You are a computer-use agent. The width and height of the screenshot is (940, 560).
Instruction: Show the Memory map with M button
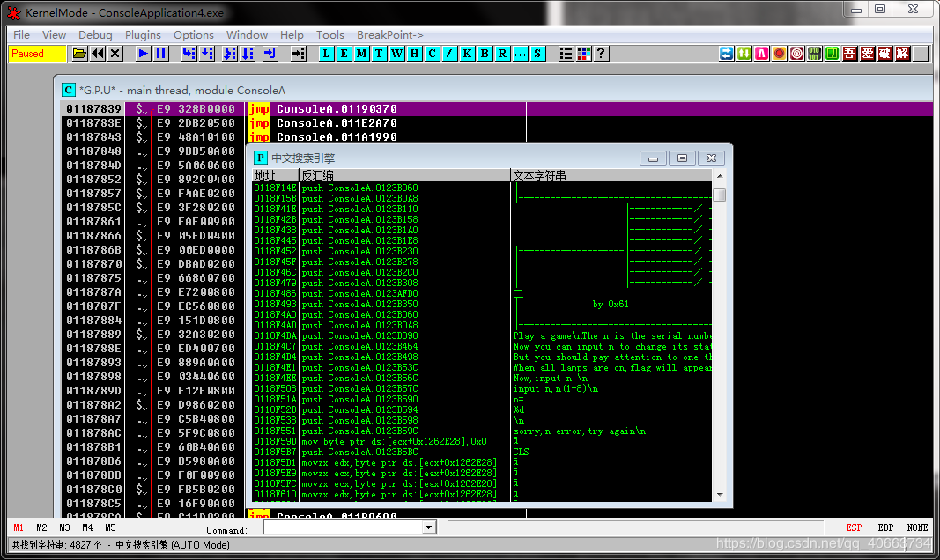pos(361,54)
